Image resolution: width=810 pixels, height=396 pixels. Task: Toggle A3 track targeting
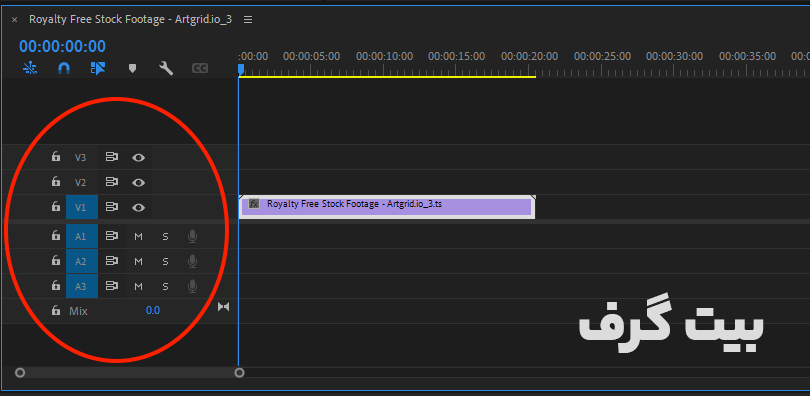pyautogui.click(x=82, y=286)
